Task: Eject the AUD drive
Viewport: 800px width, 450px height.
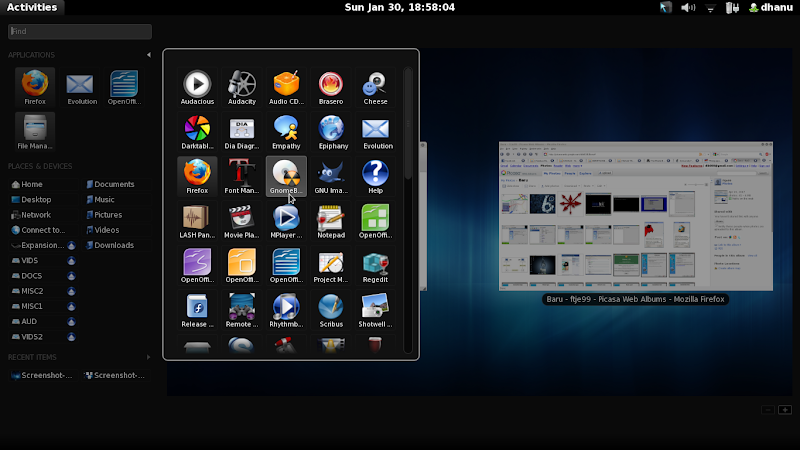Action: pyautogui.click(x=71, y=322)
